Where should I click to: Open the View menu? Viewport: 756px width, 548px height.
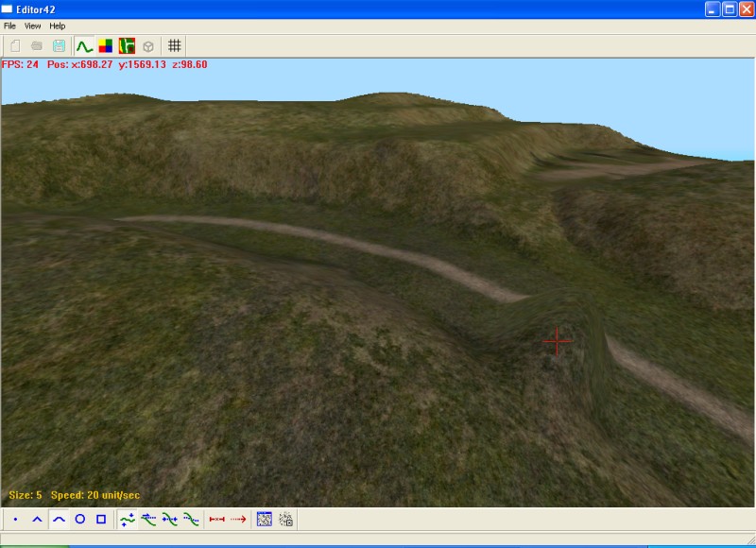coord(33,26)
